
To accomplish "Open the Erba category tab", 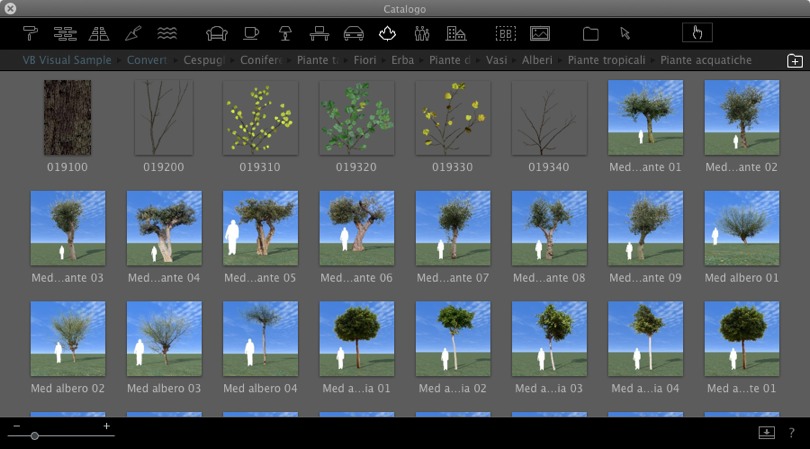I will tap(402, 60).
